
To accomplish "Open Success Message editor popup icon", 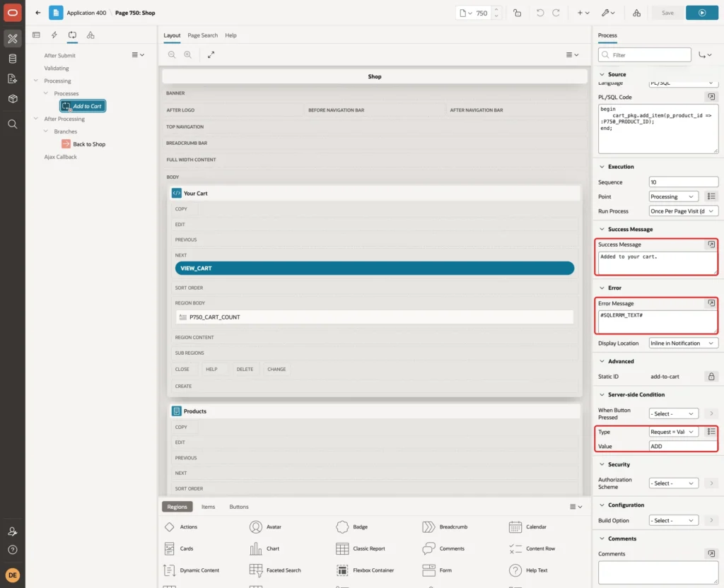I will tap(711, 244).
